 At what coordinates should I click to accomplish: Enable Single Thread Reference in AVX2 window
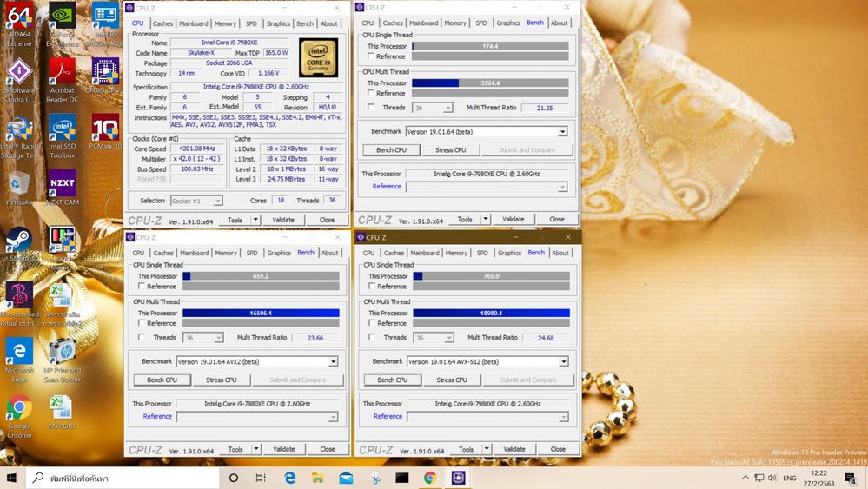[x=142, y=286]
